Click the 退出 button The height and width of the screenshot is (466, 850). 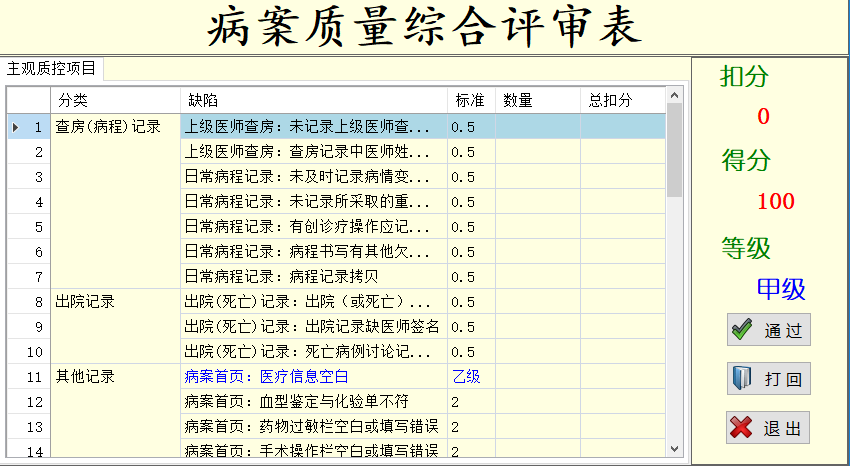pos(769,428)
